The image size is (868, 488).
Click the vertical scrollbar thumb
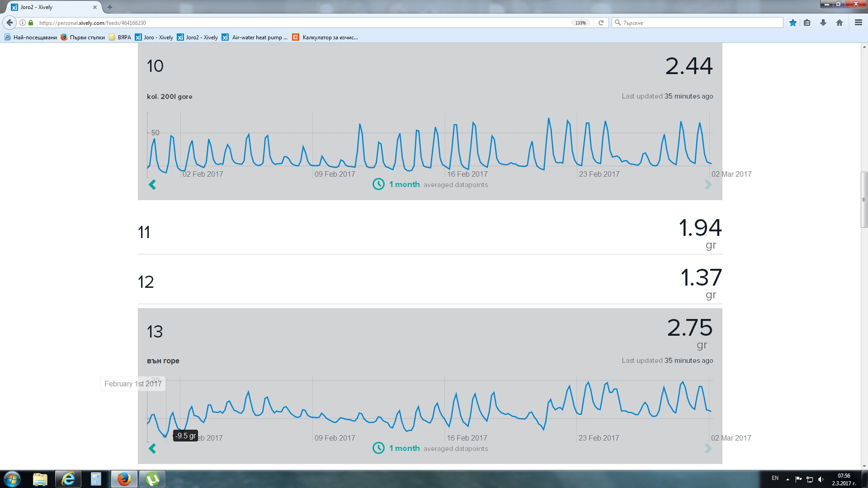click(864, 199)
